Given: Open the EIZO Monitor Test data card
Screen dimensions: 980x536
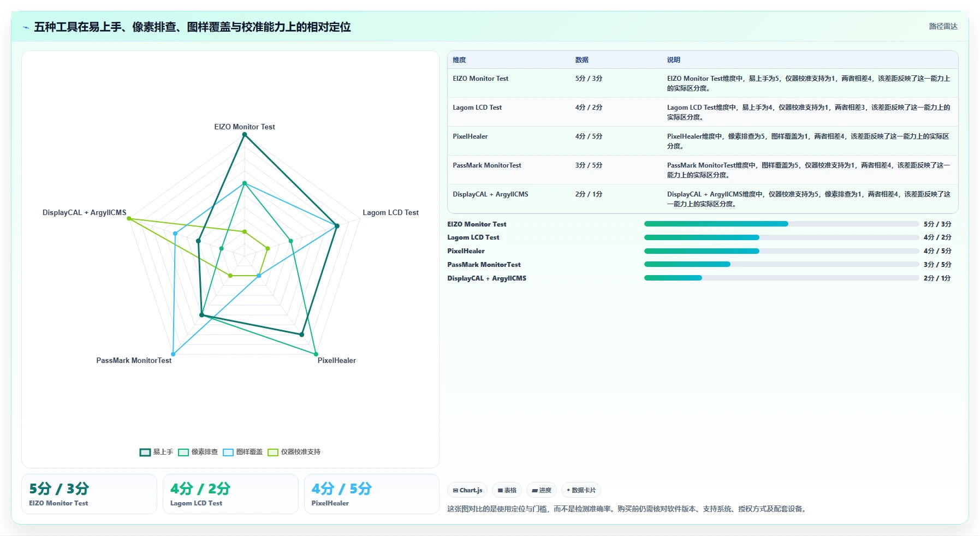Looking at the screenshot, I should pos(89,494).
